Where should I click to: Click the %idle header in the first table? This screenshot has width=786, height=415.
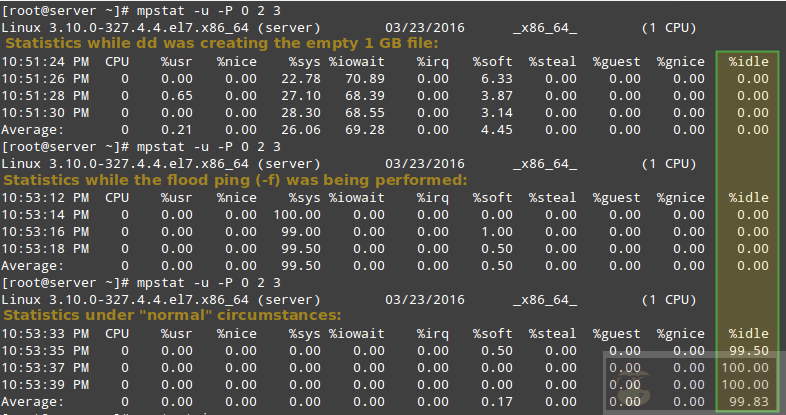click(x=748, y=61)
